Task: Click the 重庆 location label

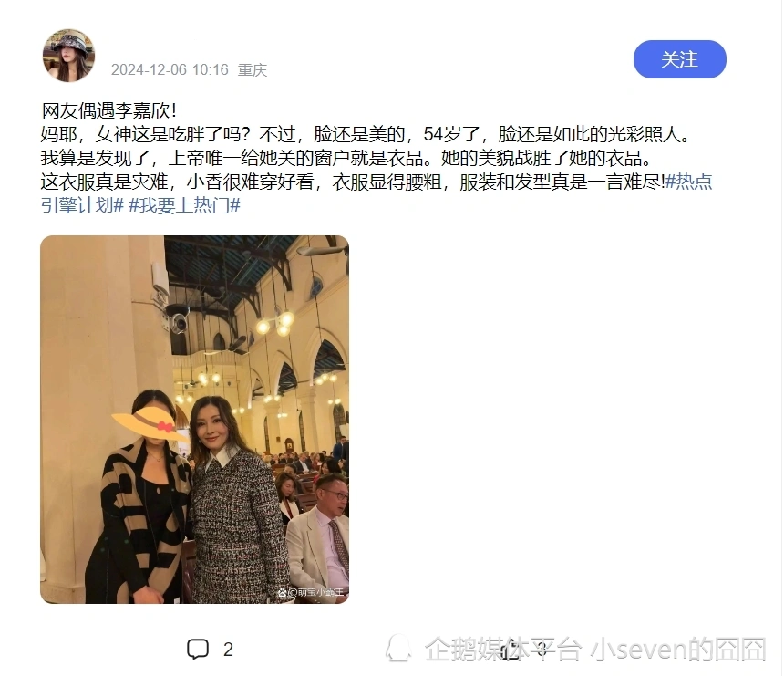Action: (x=252, y=69)
